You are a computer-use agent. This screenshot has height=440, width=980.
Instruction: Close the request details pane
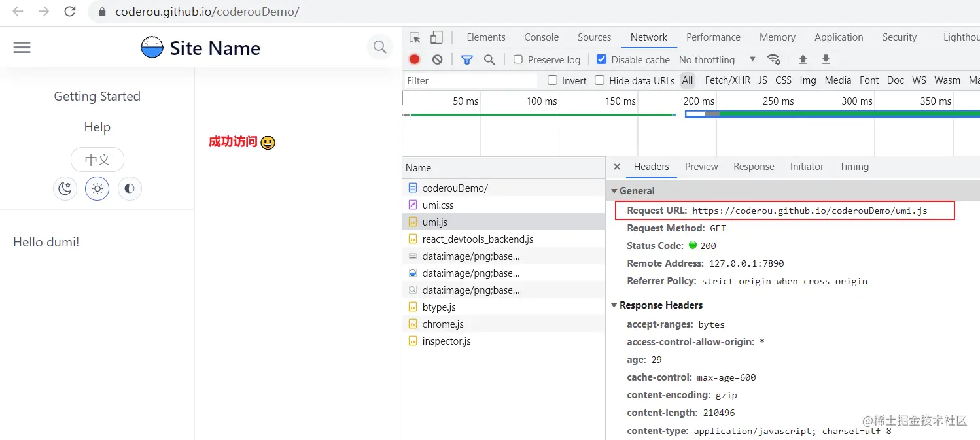tap(617, 167)
